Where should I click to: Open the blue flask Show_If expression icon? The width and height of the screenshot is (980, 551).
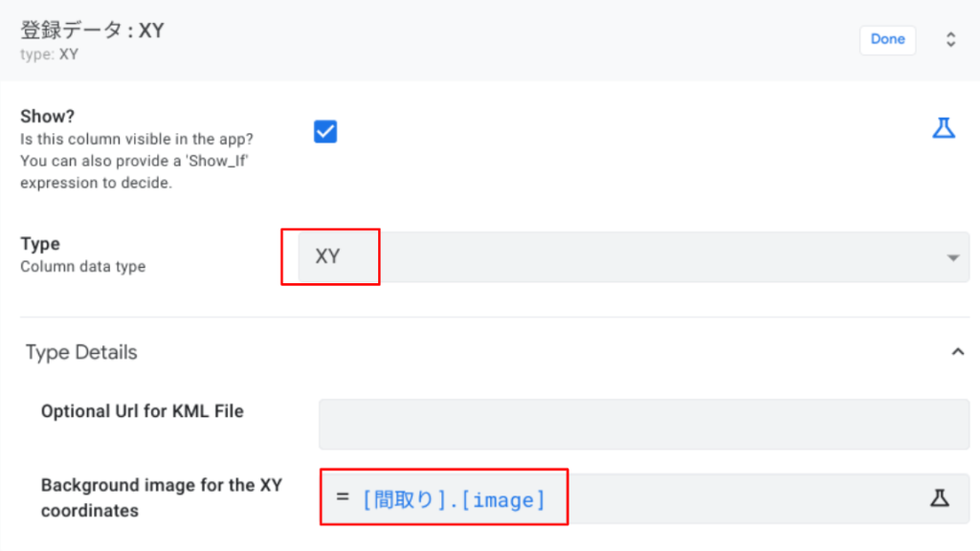[944, 128]
